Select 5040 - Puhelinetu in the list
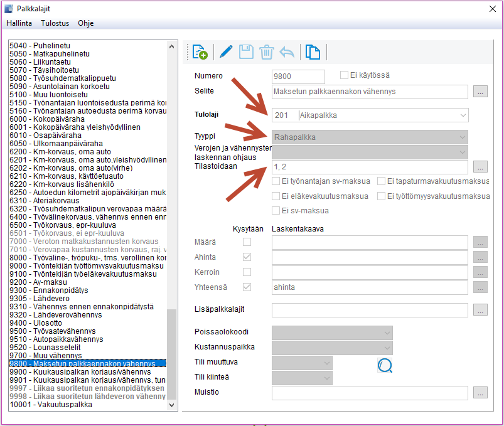 coord(88,46)
